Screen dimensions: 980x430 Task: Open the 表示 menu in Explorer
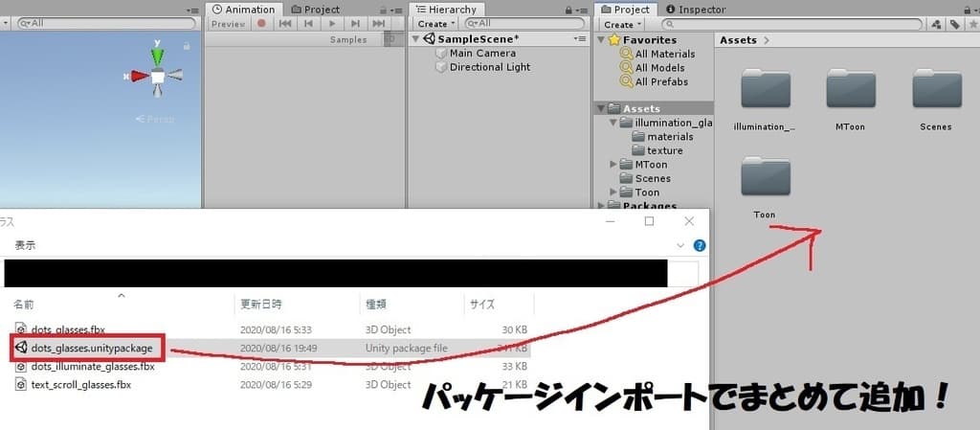click(25, 245)
